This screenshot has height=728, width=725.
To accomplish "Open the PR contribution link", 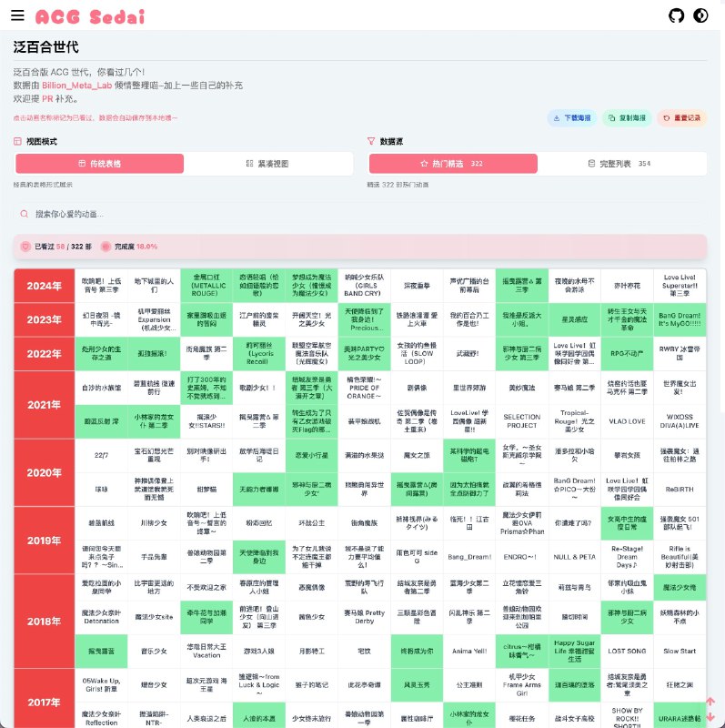I will (x=47, y=98).
